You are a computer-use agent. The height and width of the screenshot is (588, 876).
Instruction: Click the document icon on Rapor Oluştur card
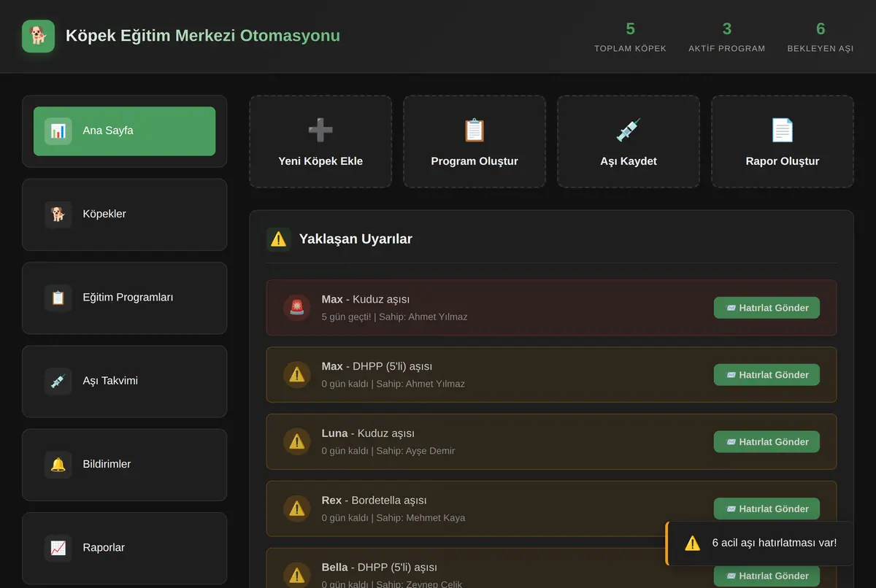783,130
